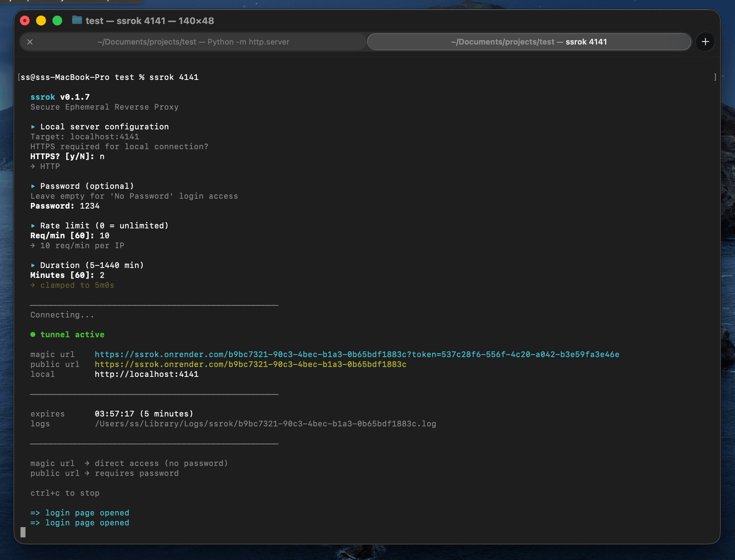Open a new Terminal tab with the plus icon
Screen dimensions: 735x560
click(705, 42)
